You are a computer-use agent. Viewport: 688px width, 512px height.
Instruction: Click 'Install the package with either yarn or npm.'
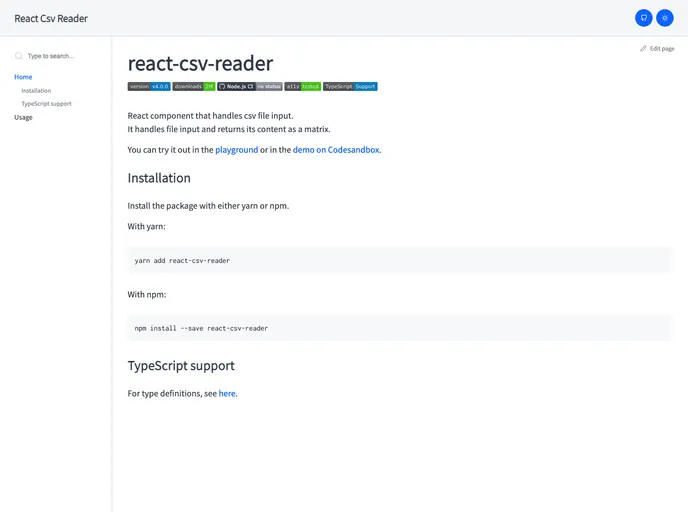[x=208, y=206]
